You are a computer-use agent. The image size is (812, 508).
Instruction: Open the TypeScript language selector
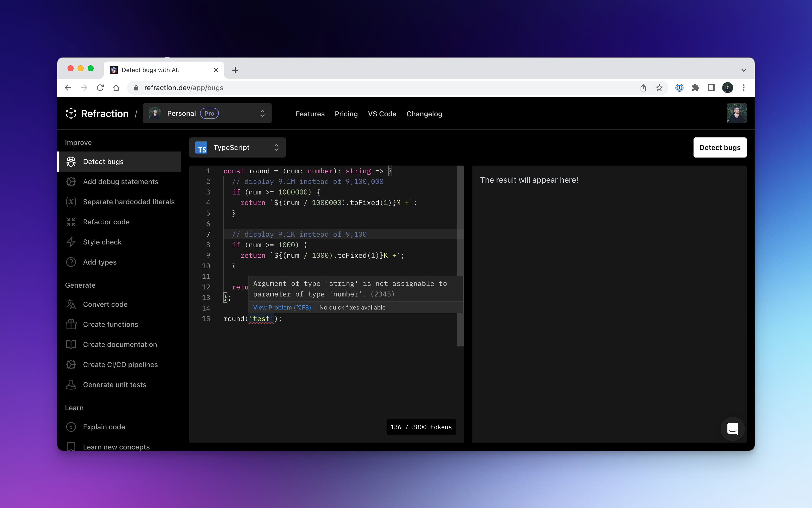click(x=237, y=147)
